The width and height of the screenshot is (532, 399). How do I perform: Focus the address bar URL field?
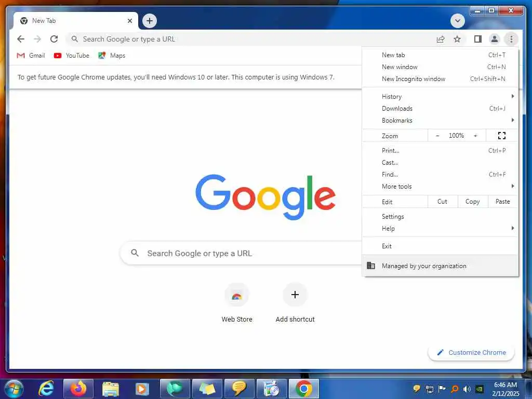(x=251, y=39)
